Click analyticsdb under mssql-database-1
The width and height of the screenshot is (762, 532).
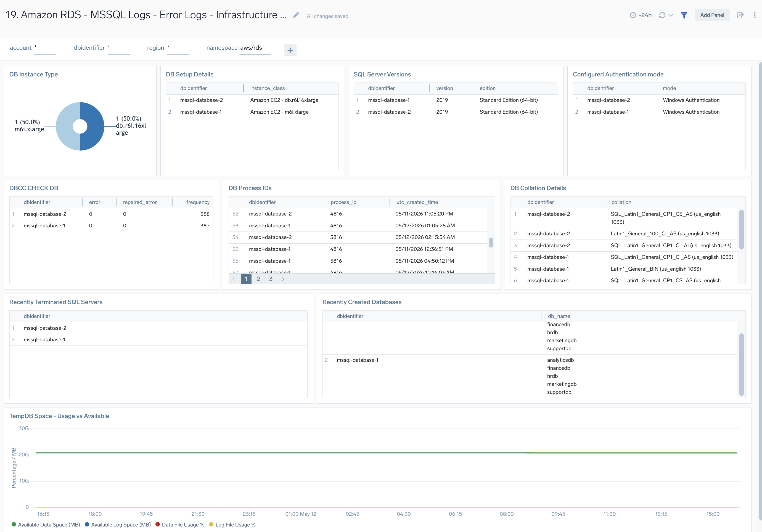560,360
